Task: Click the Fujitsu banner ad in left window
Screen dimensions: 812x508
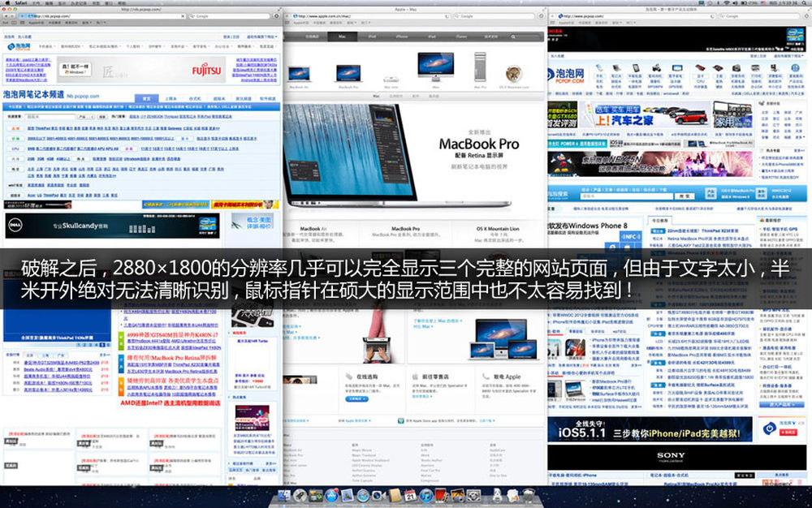Action: point(142,69)
